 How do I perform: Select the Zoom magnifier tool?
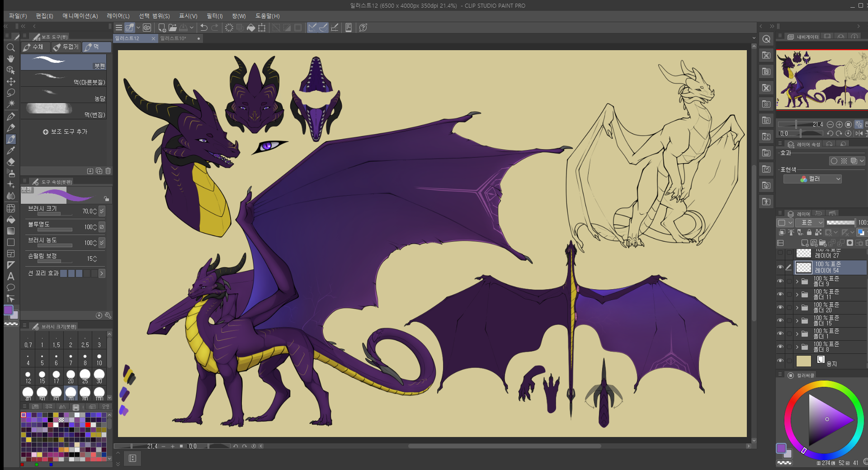point(11,47)
